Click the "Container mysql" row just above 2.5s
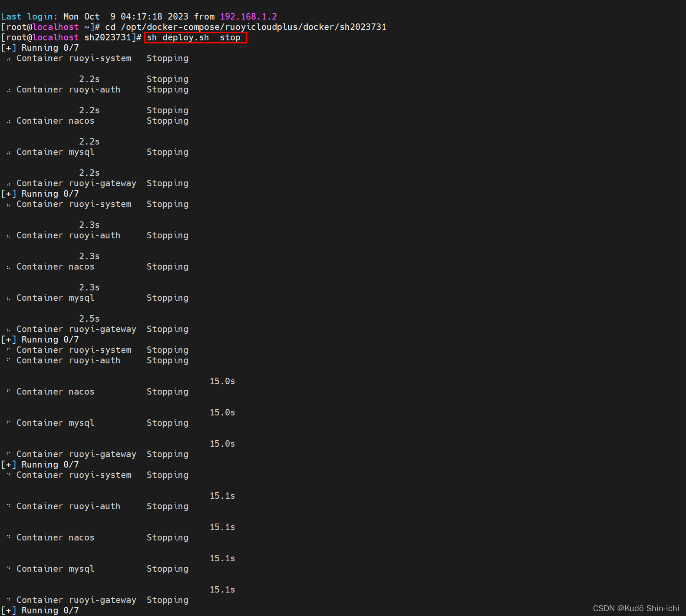686x616 pixels. 98,298
